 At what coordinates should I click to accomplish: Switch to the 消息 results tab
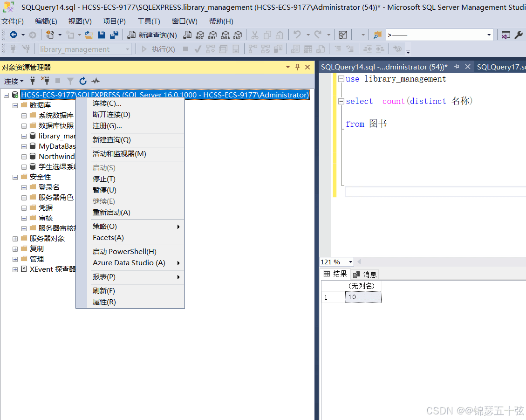click(x=365, y=275)
